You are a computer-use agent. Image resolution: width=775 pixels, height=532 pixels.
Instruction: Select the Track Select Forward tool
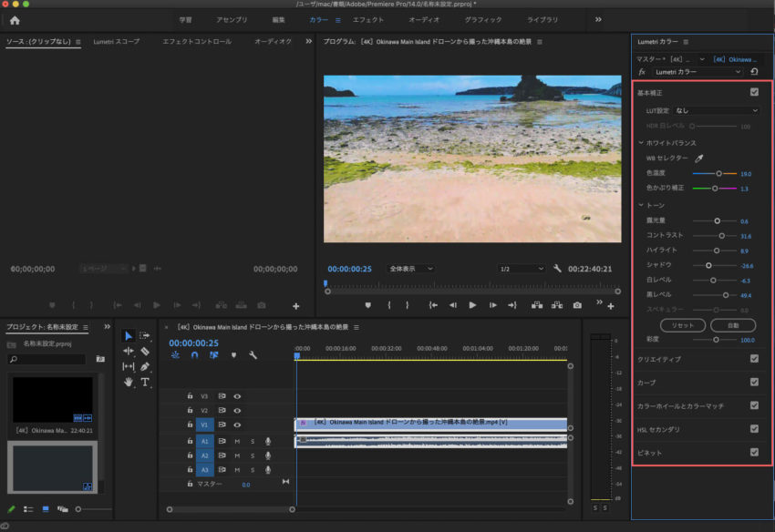[145, 336]
